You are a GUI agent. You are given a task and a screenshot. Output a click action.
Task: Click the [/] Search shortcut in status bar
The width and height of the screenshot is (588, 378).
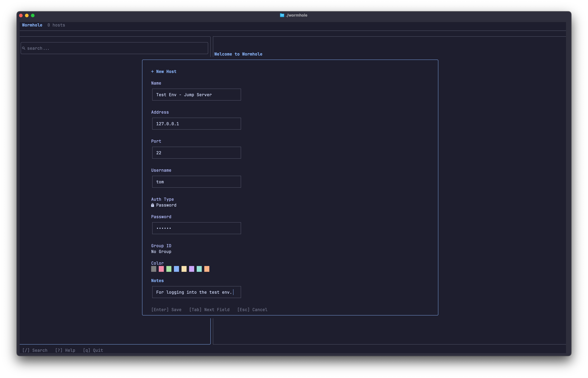tap(35, 350)
